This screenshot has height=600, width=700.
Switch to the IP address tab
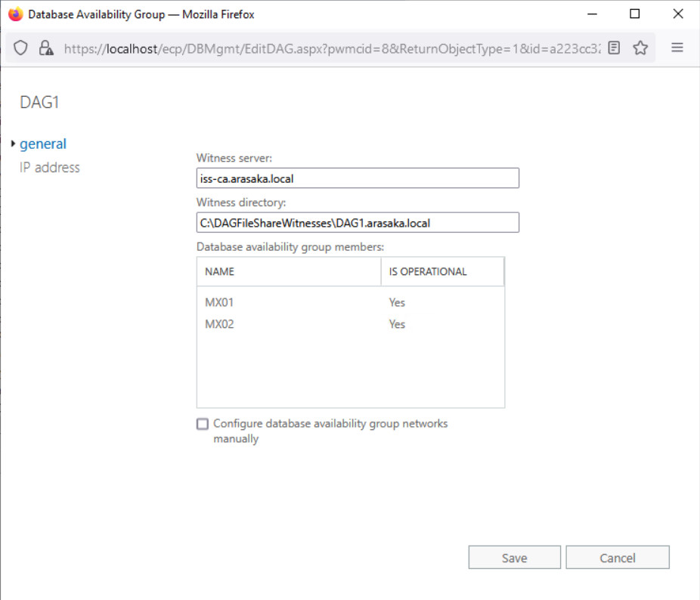pos(49,168)
